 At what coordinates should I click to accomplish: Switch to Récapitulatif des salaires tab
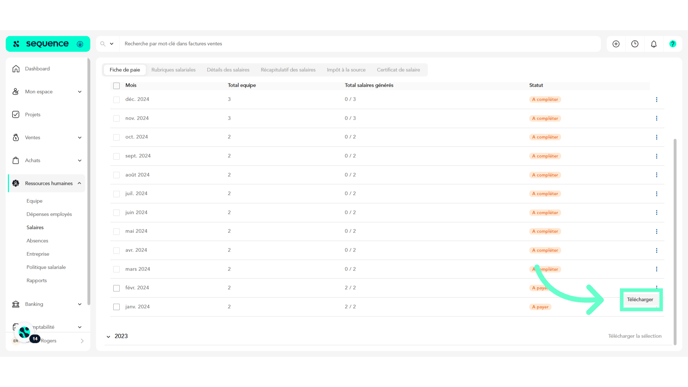[x=288, y=70]
